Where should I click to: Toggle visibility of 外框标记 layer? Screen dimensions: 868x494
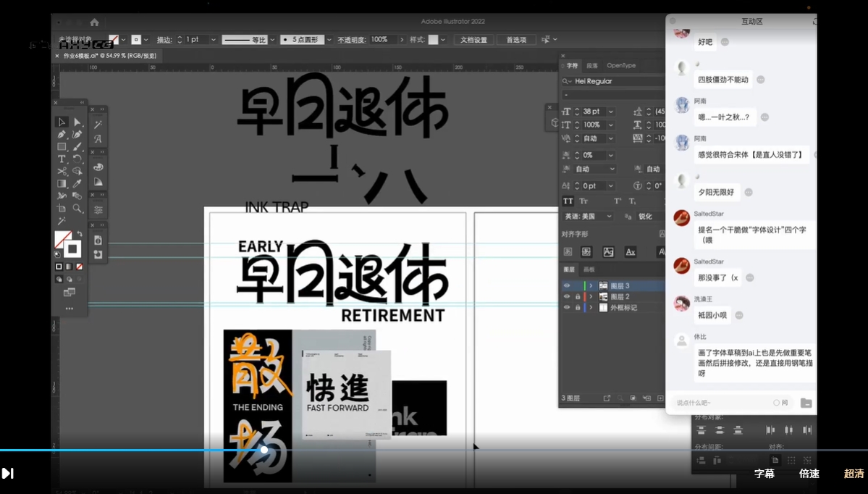click(x=567, y=308)
